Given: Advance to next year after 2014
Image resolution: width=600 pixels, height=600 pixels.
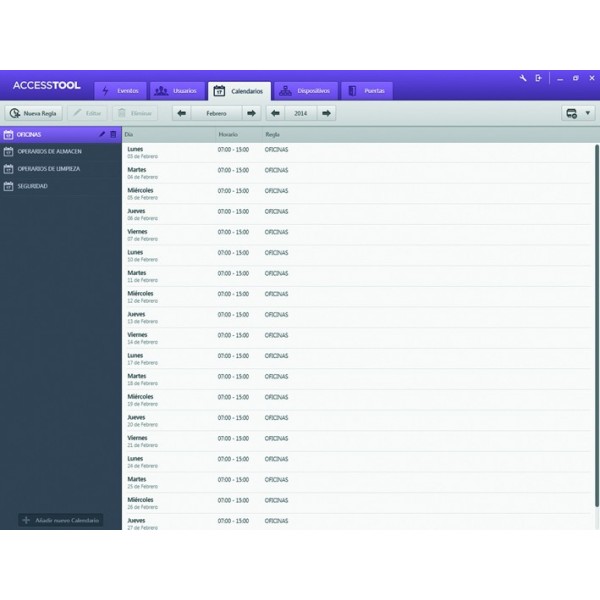Looking at the screenshot, I should [x=327, y=113].
